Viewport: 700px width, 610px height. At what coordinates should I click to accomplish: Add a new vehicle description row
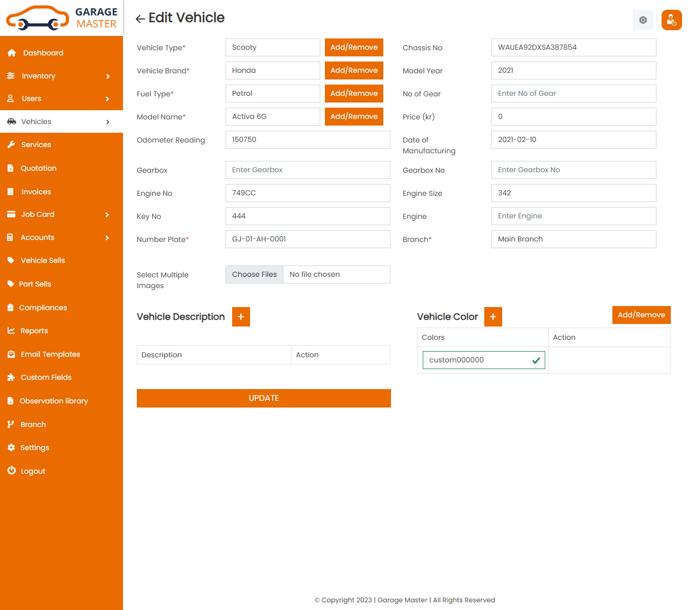[x=241, y=317]
